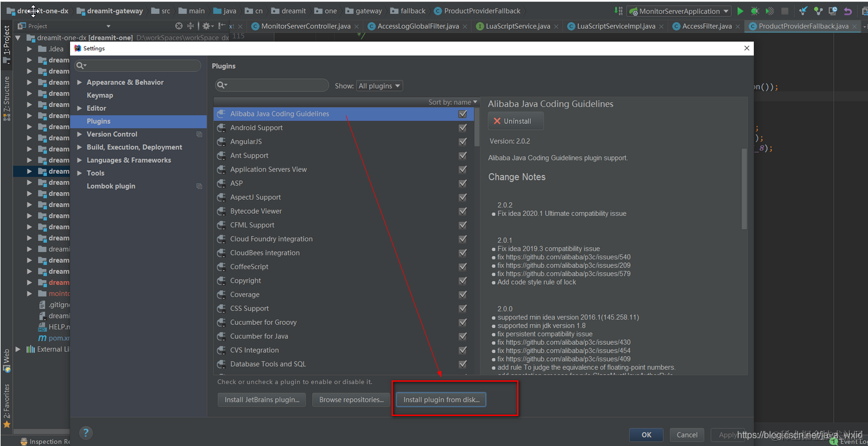
Task: Open the MonitorServerApplication run configuration dropdown
Action: [x=679, y=11]
